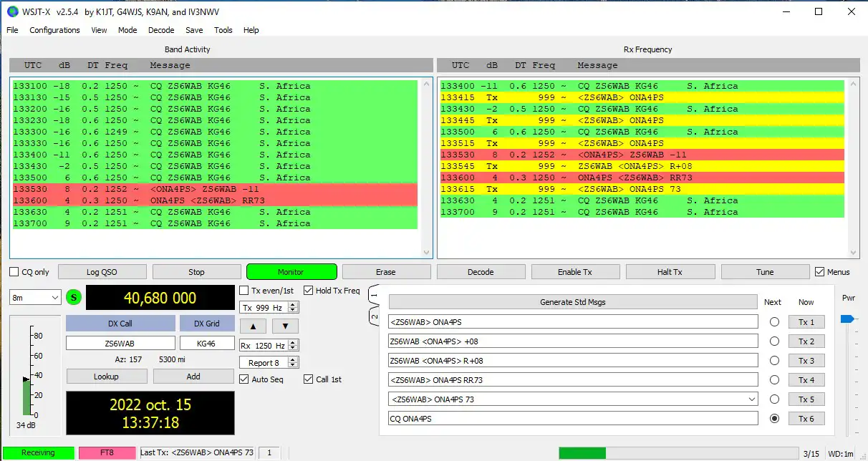868x461 pixels.
Task: Select Rx Frequency row 133545 R+08
Action: [x=642, y=166]
